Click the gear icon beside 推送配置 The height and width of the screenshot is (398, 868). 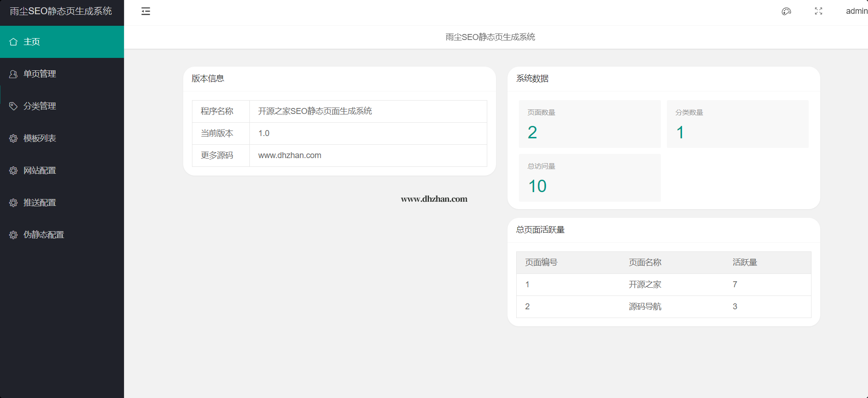tap(13, 203)
